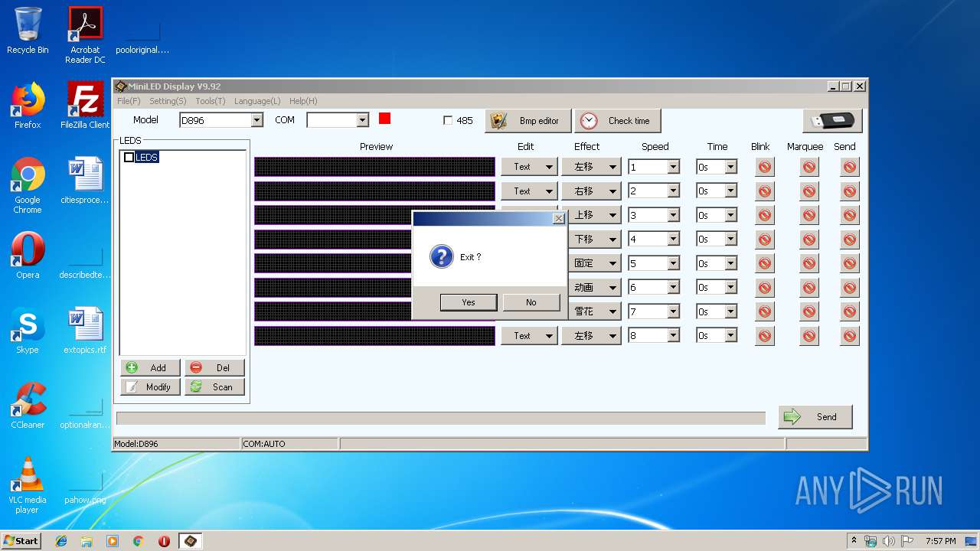
Task: Toggle Blink icon for speed 8 row
Action: click(764, 335)
